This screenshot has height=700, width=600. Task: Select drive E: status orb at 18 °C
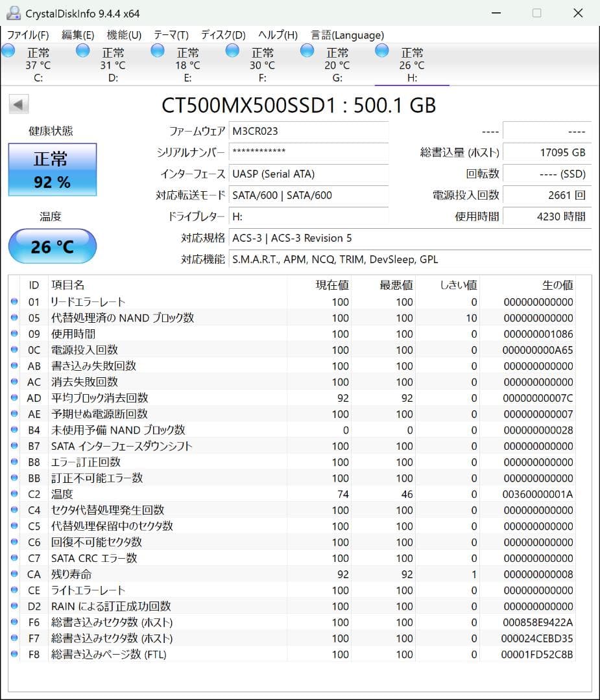(x=157, y=51)
